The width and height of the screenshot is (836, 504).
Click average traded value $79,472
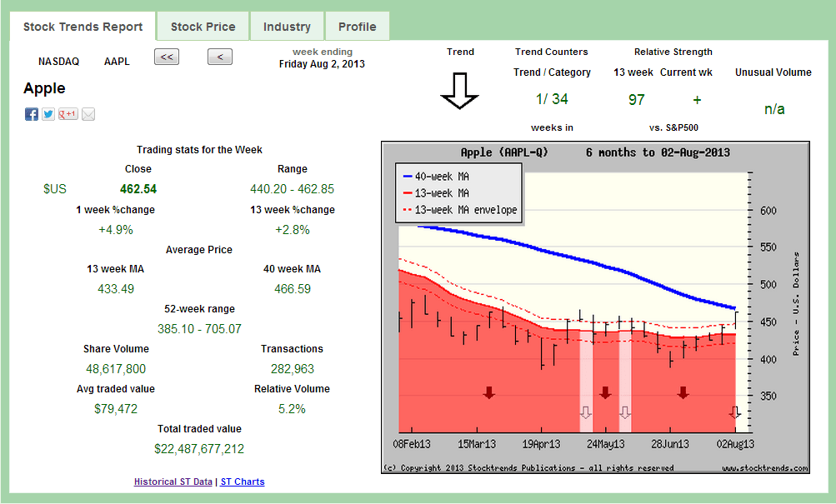[116, 409]
